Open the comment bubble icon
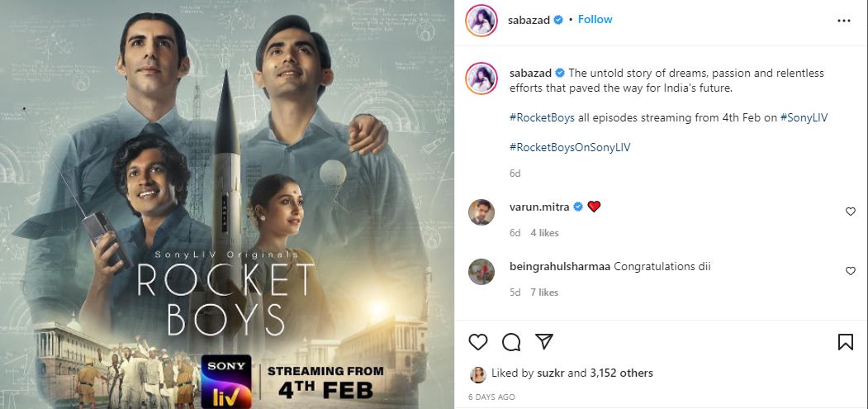Screen dimensions: 868x409 click(511, 341)
